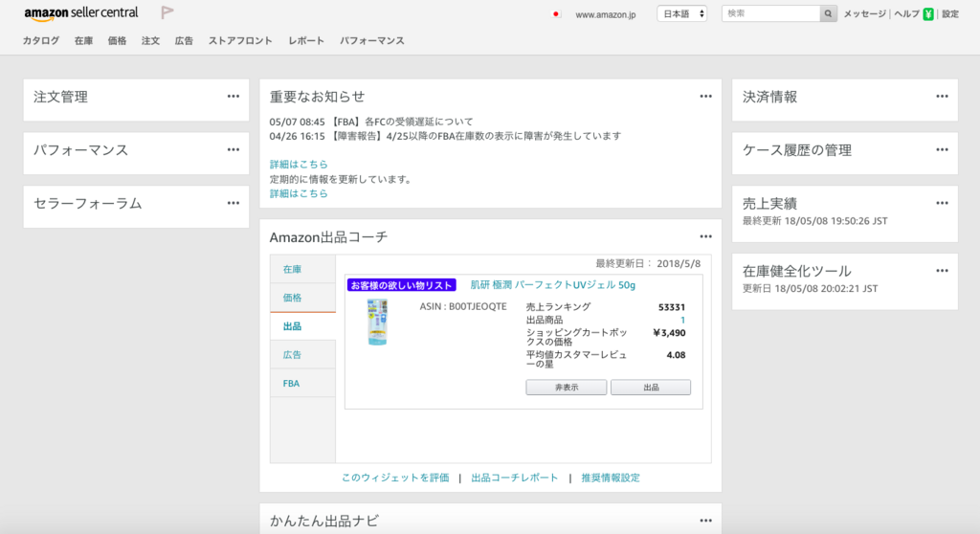The width and height of the screenshot is (980, 534).
Task: Click the 決済情報 widget title
Action: click(770, 97)
